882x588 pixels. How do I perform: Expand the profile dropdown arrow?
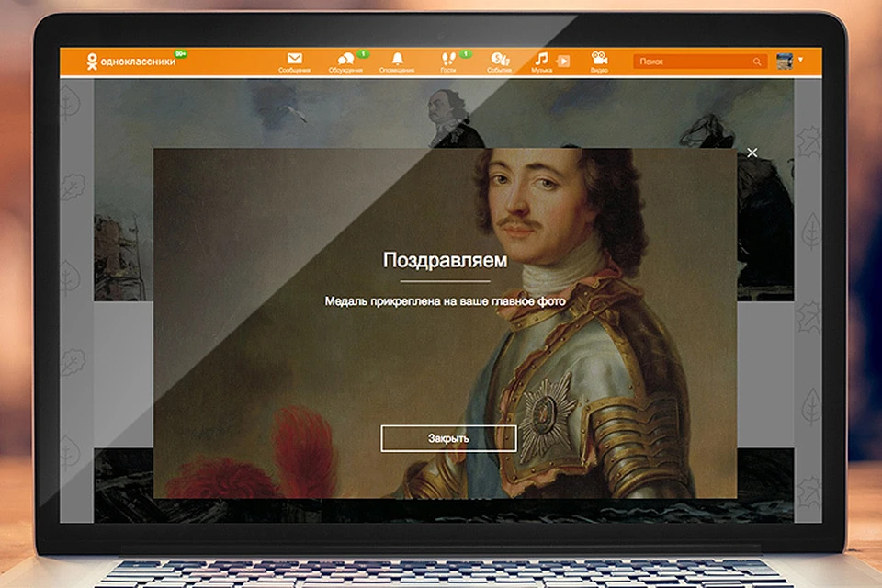800,60
